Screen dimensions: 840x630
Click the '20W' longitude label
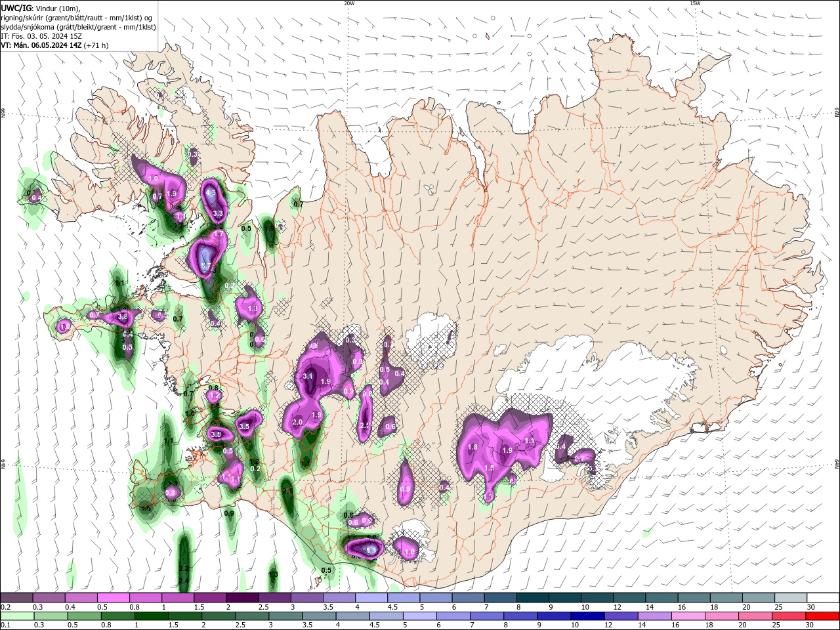349,3
